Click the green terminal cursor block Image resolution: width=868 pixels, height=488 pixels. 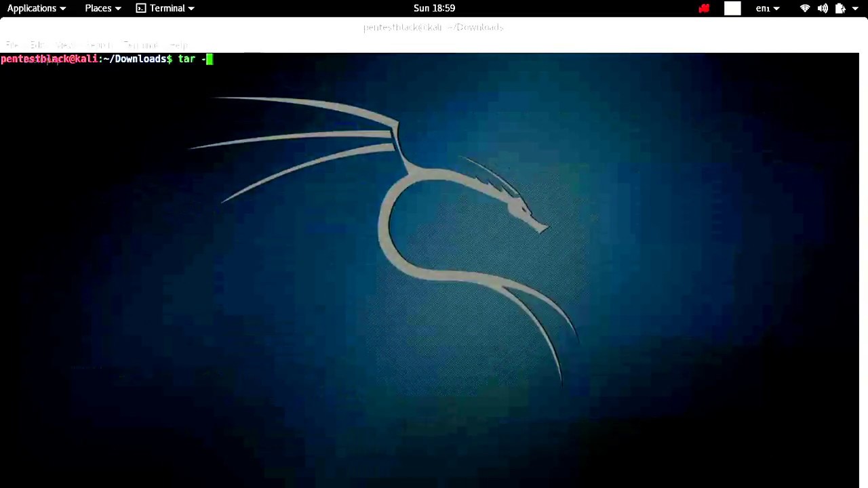(x=210, y=59)
